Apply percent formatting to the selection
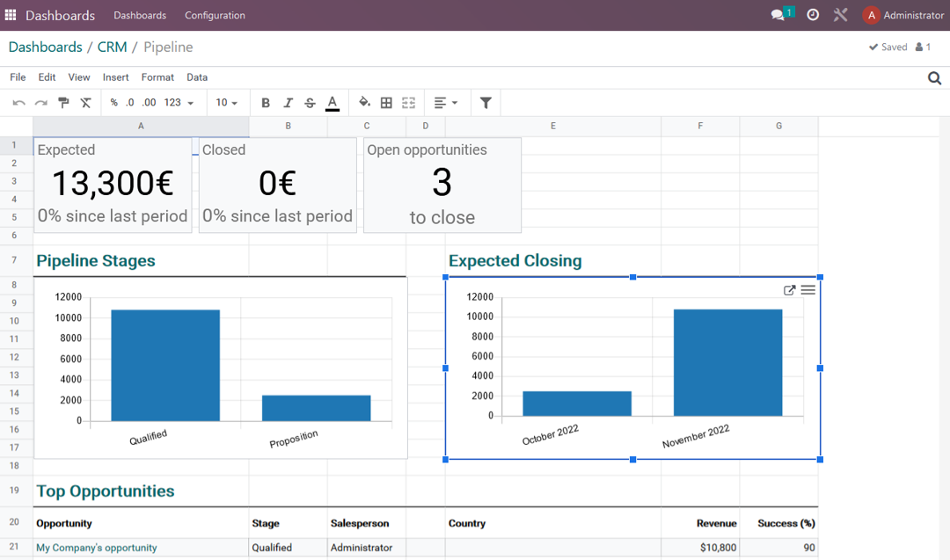Image resolution: width=950 pixels, height=560 pixels. pos(113,103)
